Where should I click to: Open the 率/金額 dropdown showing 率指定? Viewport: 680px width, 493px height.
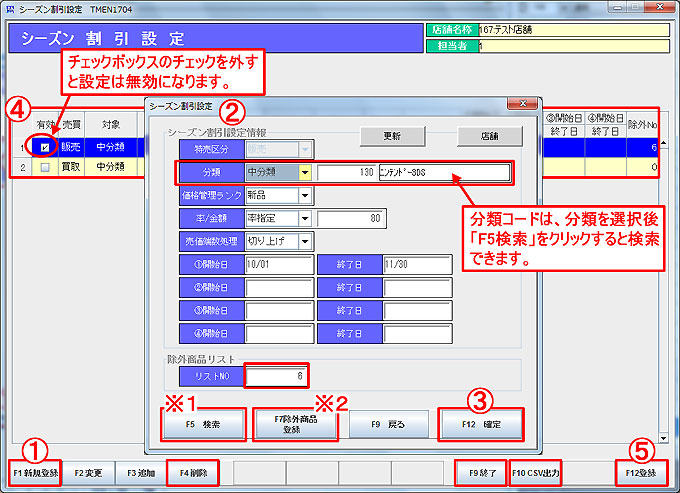[x=305, y=218]
